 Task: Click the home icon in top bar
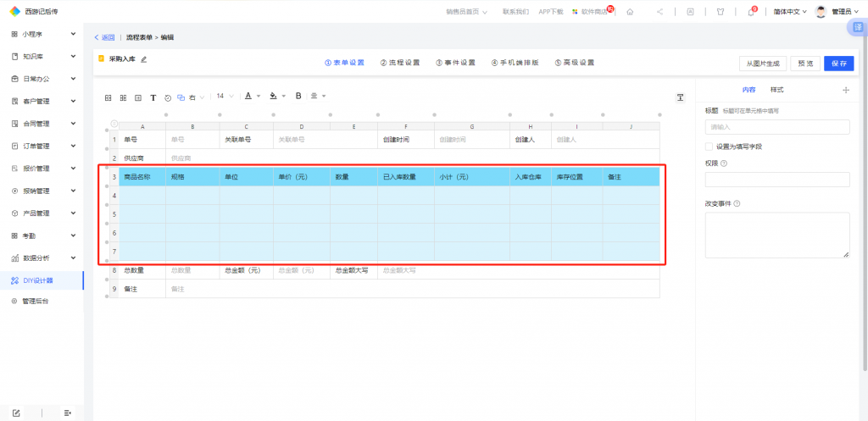tap(630, 12)
